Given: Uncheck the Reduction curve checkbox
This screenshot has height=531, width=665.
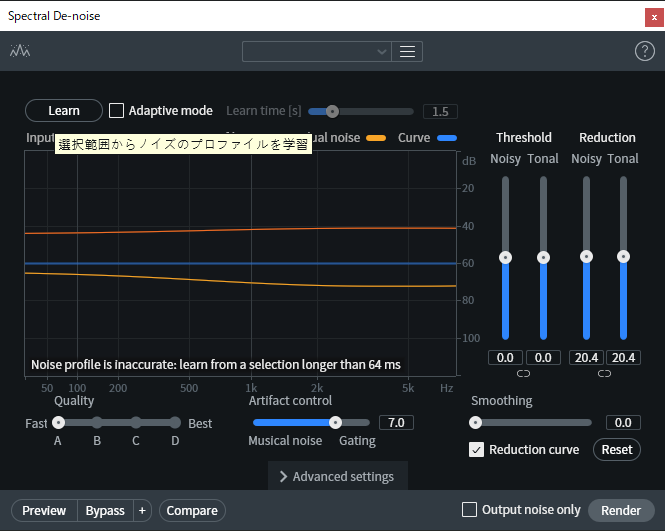Looking at the screenshot, I should click(x=476, y=450).
